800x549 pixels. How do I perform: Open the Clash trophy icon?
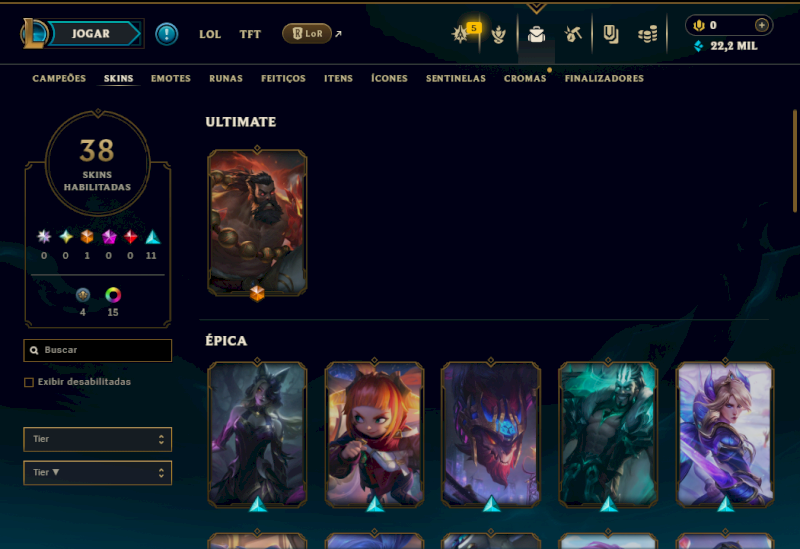(x=498, y=35)
